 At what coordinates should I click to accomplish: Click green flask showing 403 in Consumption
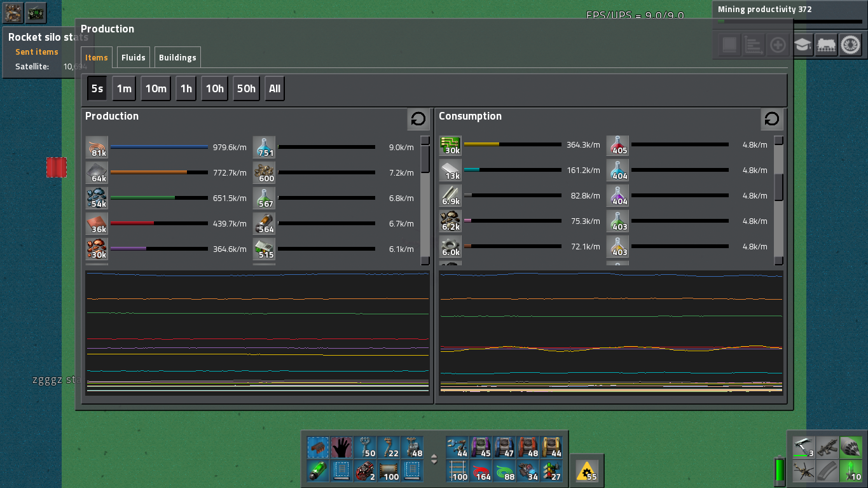pos(618,221)
